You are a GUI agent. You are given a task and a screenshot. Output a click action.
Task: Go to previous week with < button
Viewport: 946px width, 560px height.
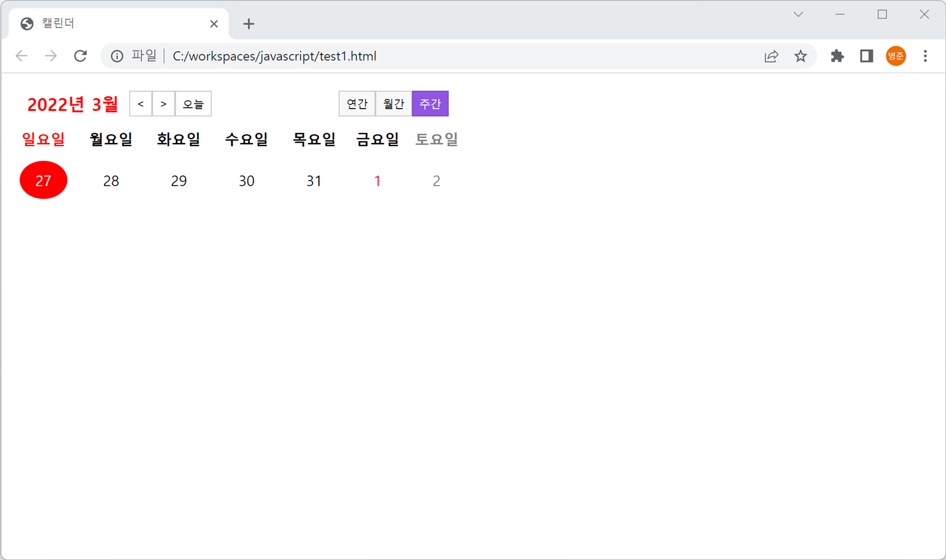(x=141, y=104)
